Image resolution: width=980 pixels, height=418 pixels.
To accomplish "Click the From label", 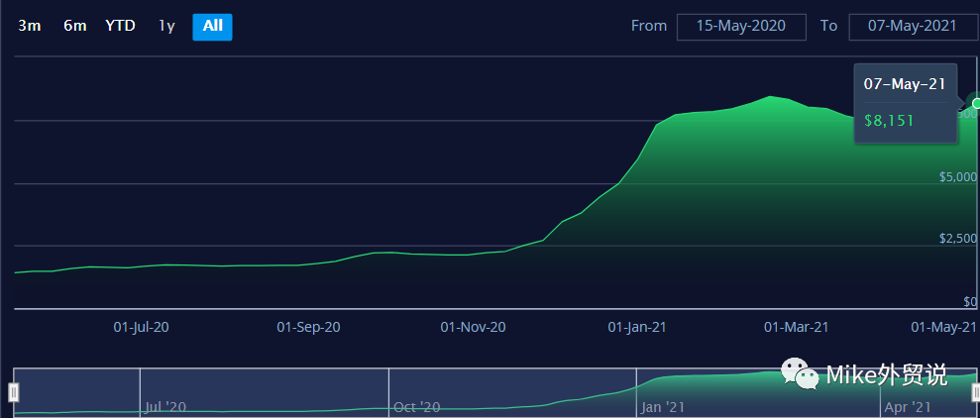I will click(x=649, y=26).
